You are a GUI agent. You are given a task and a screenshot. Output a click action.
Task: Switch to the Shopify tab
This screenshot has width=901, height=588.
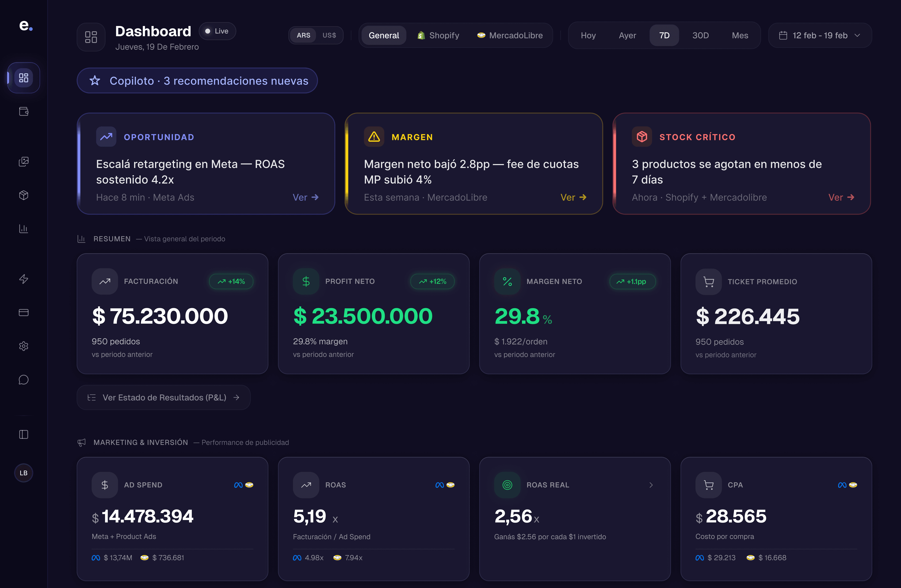(x=438, y=35)
